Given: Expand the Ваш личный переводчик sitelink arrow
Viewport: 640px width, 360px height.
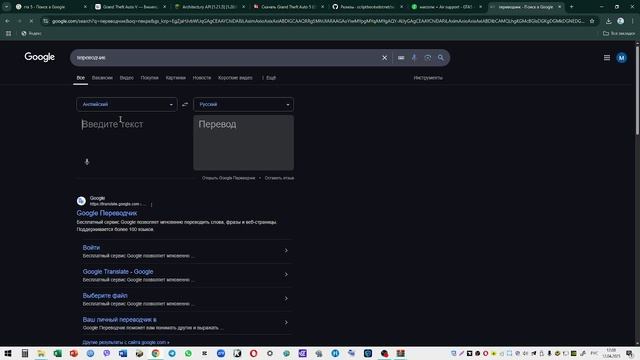Looking at the screenshot, I should pyautogui.click(x=286, y=322).
